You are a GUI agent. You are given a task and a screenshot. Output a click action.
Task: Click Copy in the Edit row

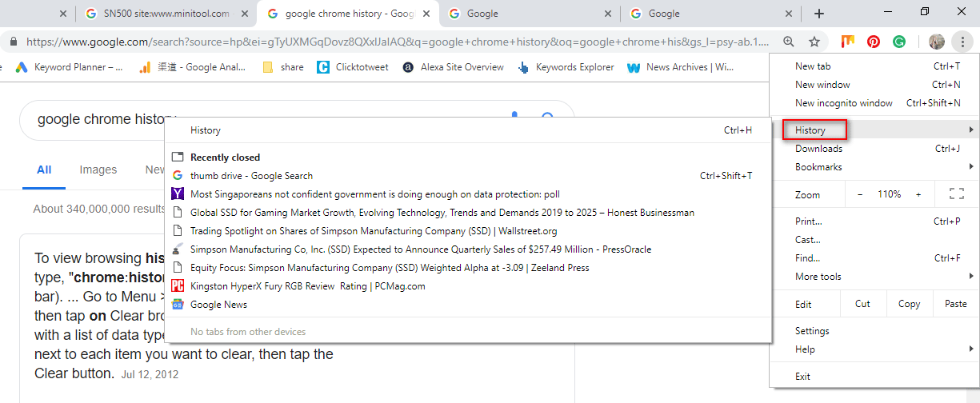pyautogui.click(x=909, y=304)
